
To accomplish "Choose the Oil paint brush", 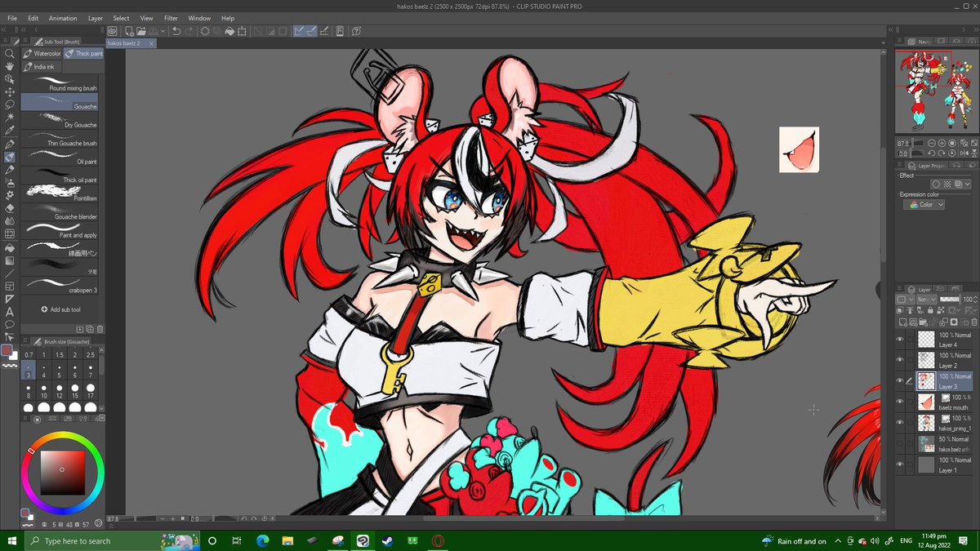I will pyautogui.click(x=60, y=157).
